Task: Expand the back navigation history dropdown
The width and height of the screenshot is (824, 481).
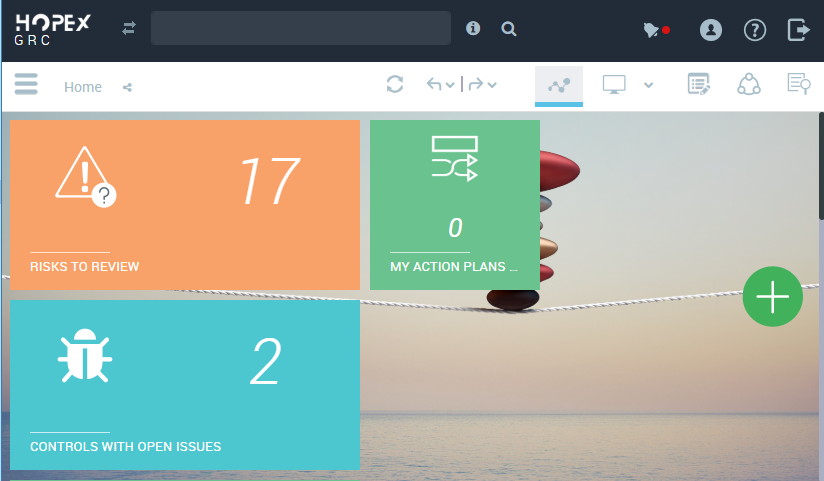Action: [x=450, y=86]
